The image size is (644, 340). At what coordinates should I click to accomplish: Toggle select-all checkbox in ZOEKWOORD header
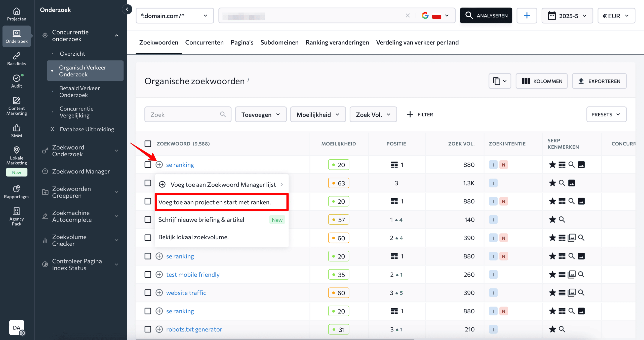(x=148, y=144)
